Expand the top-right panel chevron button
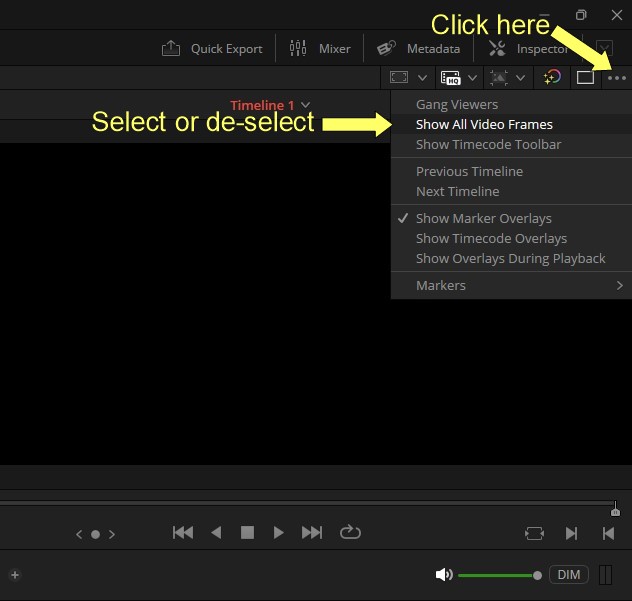Image resolution: width=632 pixels, height=601 pixels. point(604,48)
